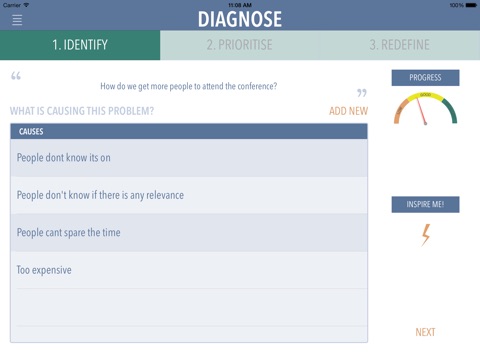The width and height of the screenshot is (480, 360).
Task: Open the hamburger menu icon
Action: (17, 20)
